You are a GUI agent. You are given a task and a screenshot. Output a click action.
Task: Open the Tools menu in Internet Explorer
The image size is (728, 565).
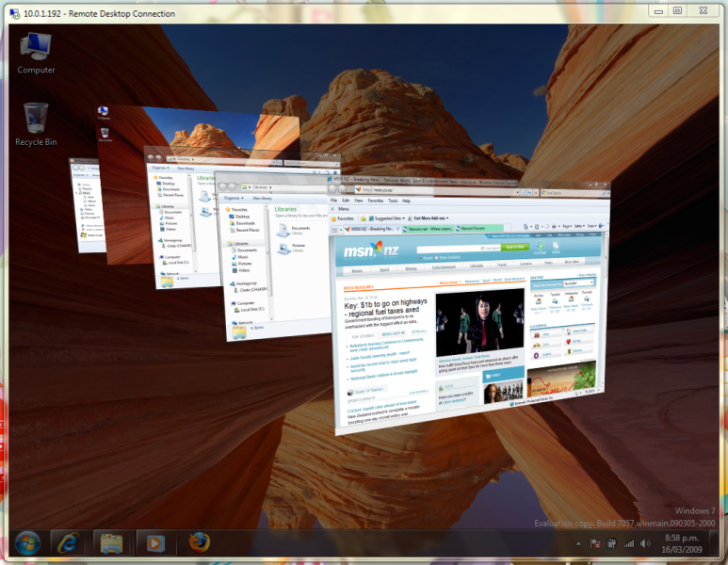coord(392,201)
